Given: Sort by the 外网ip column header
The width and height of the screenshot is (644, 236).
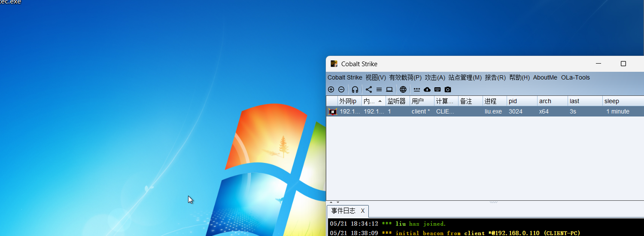Looking at the screenshot, I should [349, 101].
